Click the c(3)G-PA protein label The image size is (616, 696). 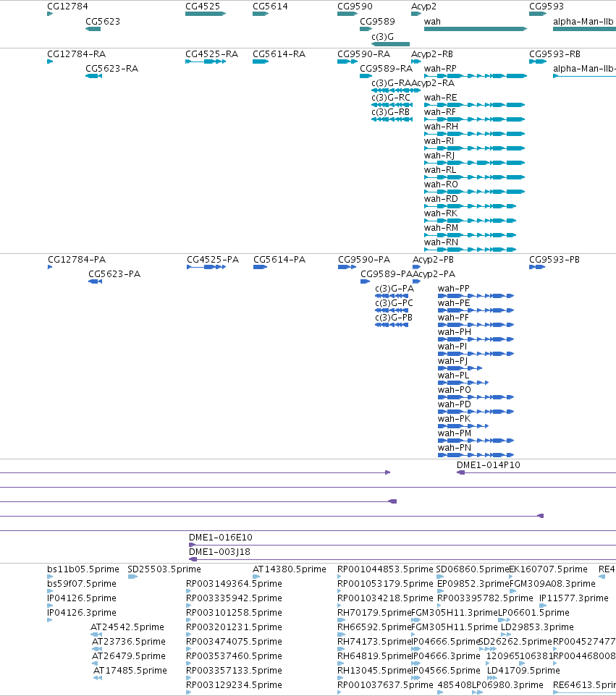point(395,289)
